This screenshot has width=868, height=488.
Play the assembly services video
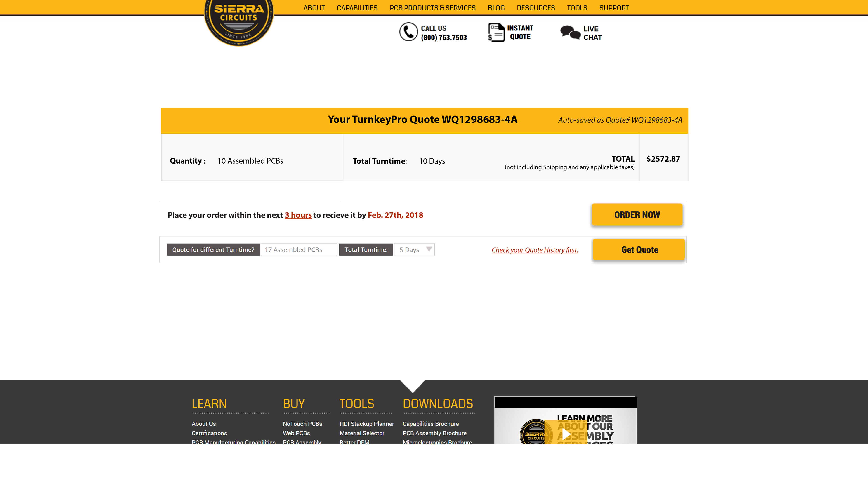pyautogui.click(x=566, y=434)
